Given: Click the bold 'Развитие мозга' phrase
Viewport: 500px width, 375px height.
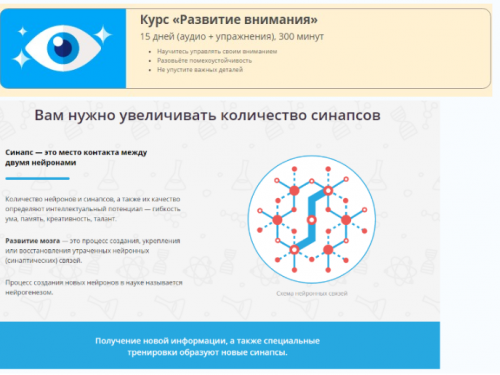Looking at the screenshot, I should (33, 241).
